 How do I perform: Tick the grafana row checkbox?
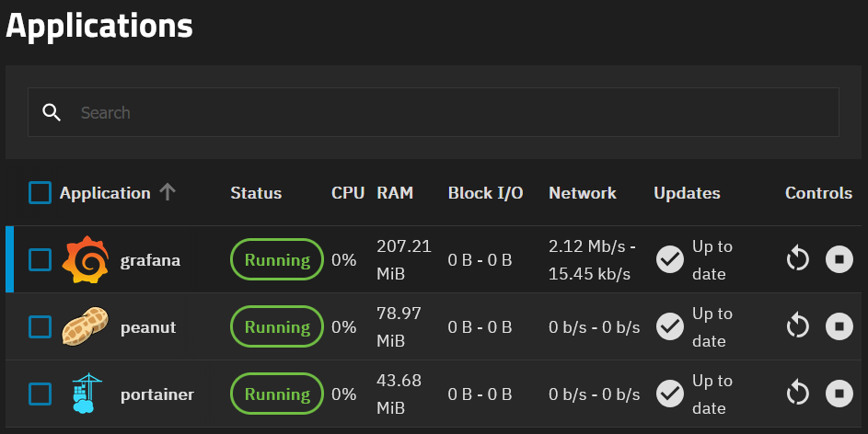pyautogui.click(x=40, y=260)
